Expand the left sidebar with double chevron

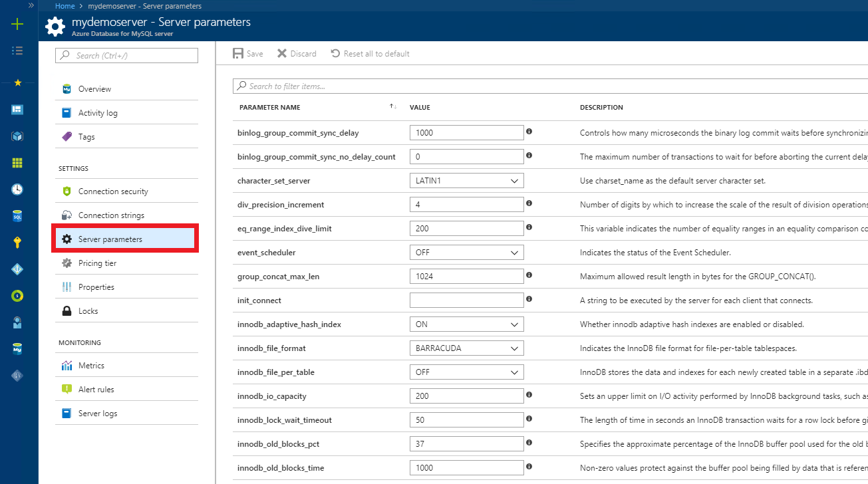[31, 5]
